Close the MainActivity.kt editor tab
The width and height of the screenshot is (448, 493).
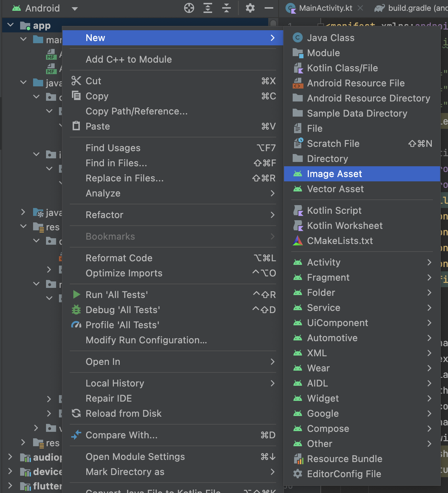(360, 8)
